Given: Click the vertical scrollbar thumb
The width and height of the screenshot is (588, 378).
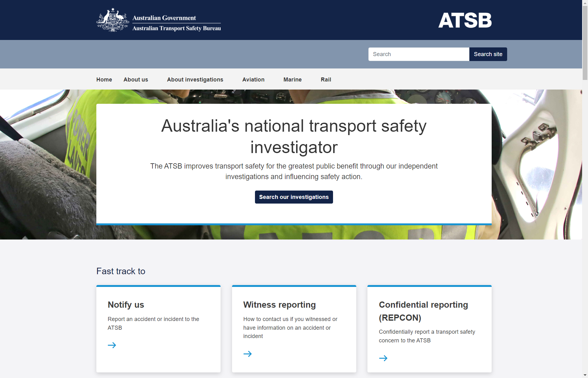Looking at the screenshot, I should point(585,43).
